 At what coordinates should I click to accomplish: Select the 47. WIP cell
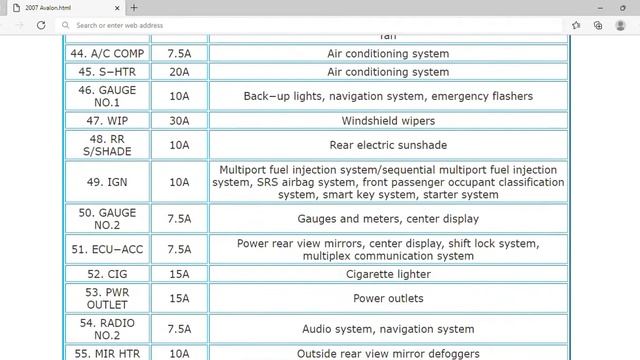(x=107, y=121)
